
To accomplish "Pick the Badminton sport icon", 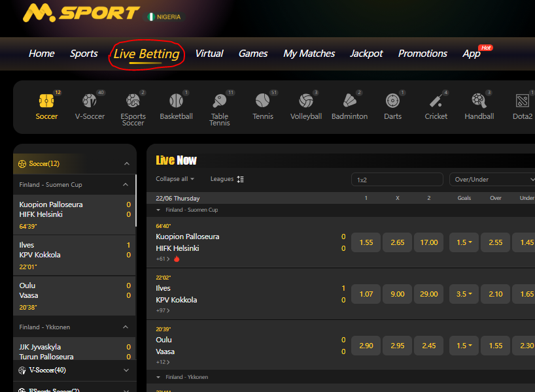I will tap(349, 106).
